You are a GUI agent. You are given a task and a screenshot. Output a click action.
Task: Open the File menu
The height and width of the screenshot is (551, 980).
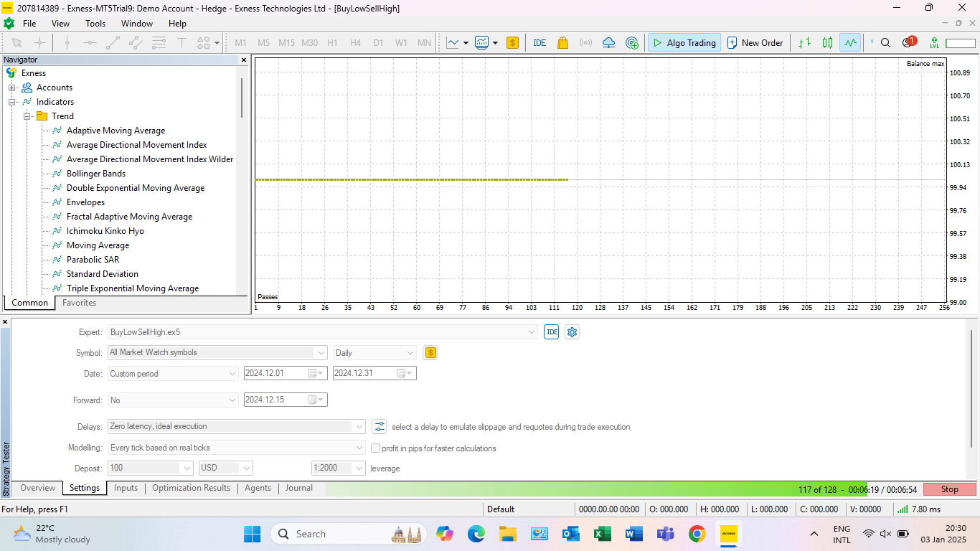29,24
